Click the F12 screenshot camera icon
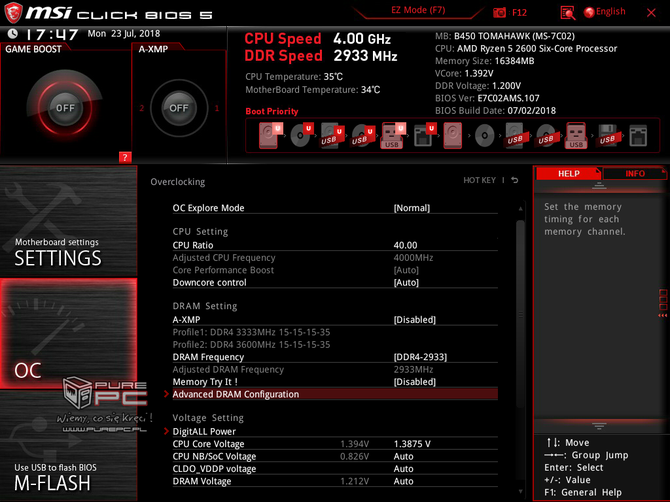The height and width of the screenshot is (502, 670). click(499, 13)
